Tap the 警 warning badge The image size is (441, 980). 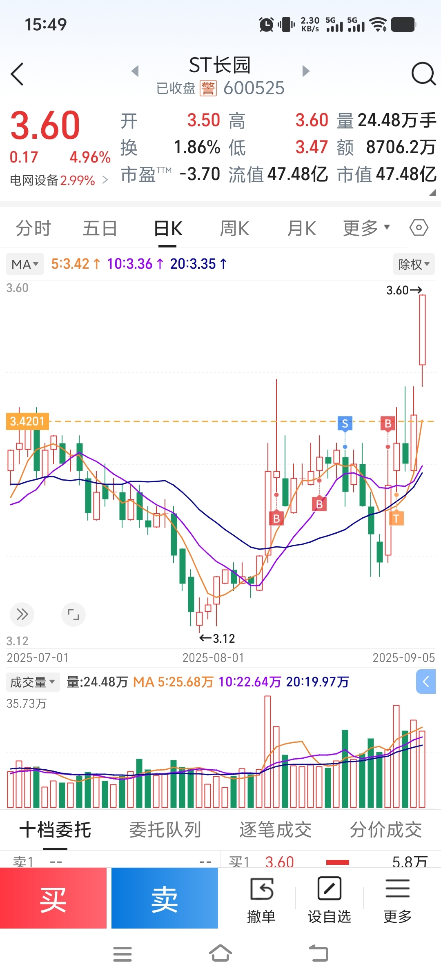point(208,88)
